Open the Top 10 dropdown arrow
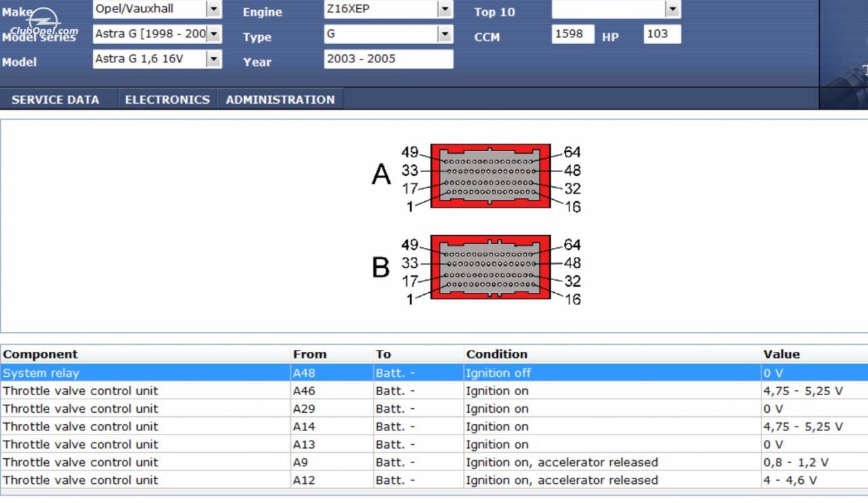The height and width of the screenshot is (503, 868). click(x=672, y=9)
